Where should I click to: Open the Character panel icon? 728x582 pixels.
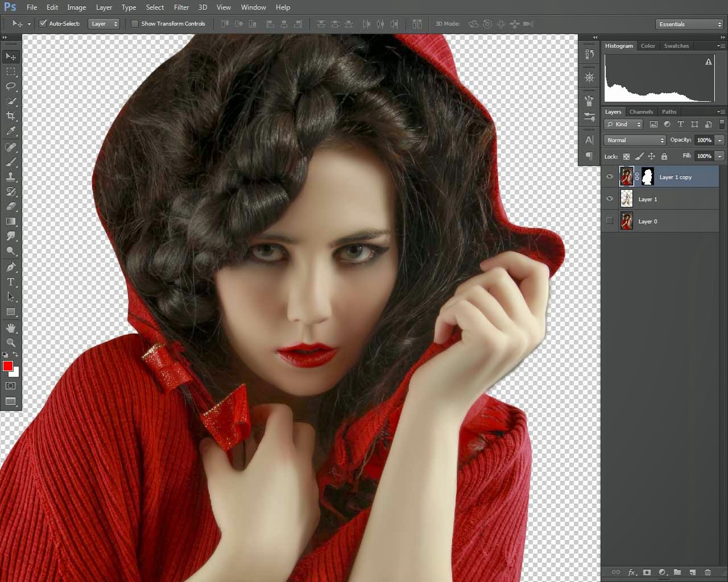589,140
